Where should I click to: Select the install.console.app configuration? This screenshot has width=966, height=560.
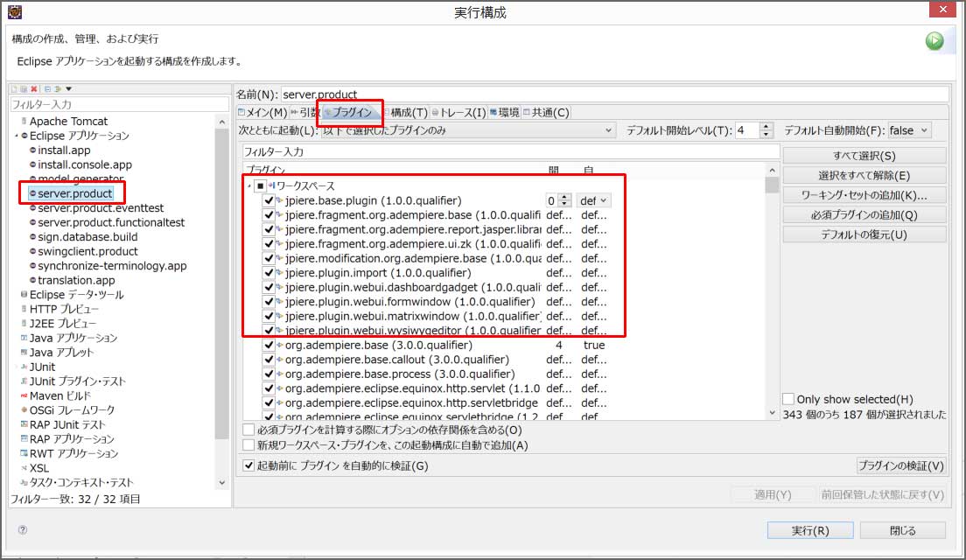tap(85, 164)
